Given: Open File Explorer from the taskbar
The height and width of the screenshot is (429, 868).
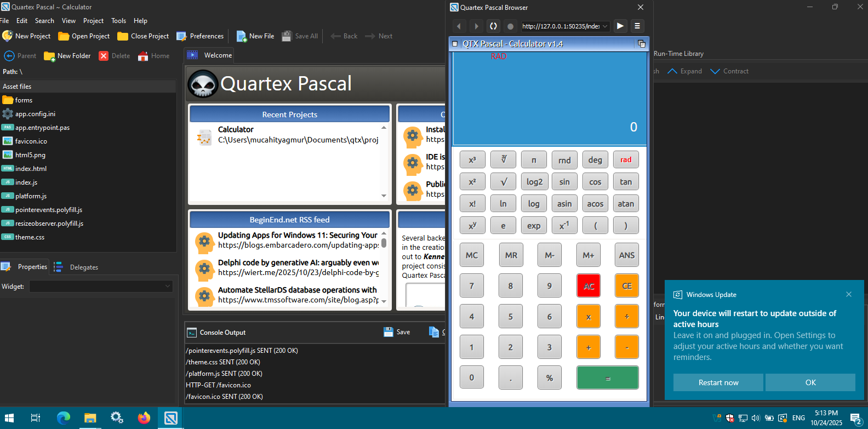Looking at the screenshot, I should (90, 418).
